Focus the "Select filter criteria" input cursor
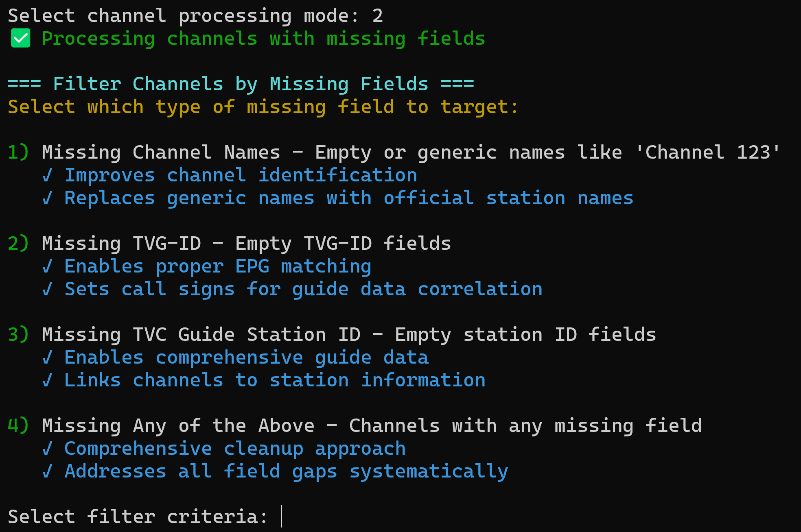Screen dimensions: 801x532 tap(281, 517)
